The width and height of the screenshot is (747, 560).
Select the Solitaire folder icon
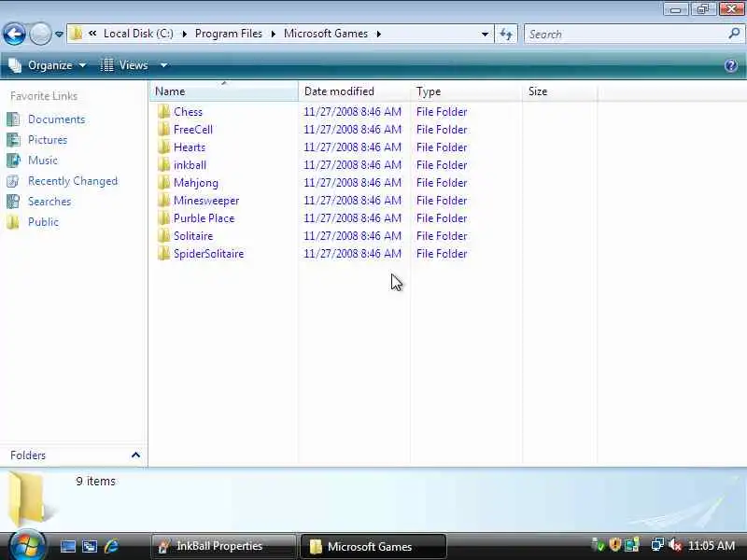click(x=164, y=236)
